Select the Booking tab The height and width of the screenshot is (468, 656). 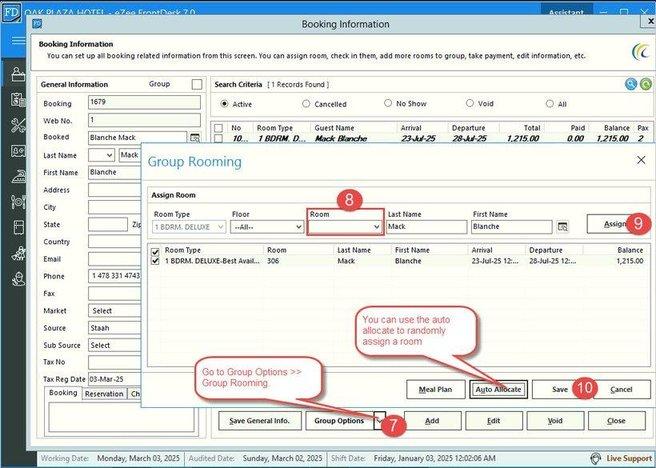[x=63, y=394]
